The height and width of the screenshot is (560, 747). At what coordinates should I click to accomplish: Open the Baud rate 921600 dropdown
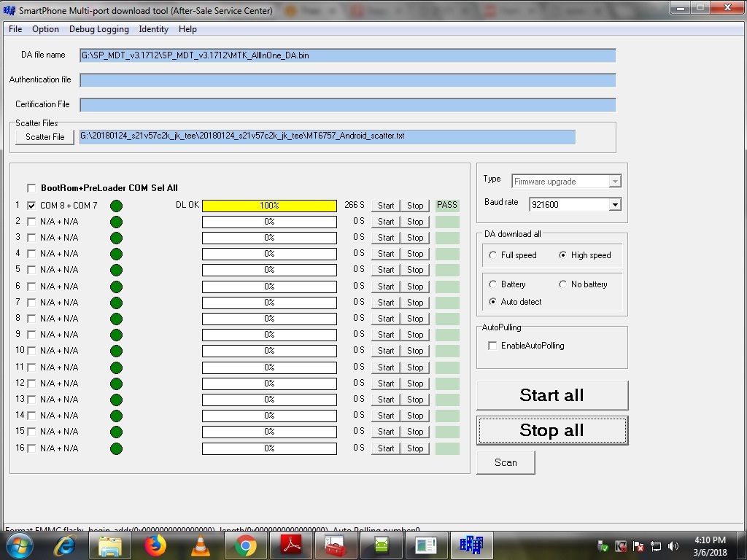(615, 205)
